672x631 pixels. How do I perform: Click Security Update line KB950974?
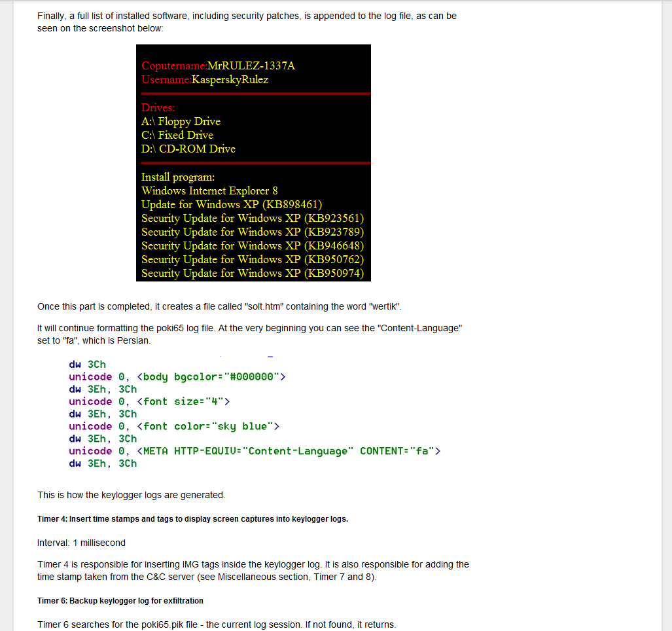click(253, 273)
